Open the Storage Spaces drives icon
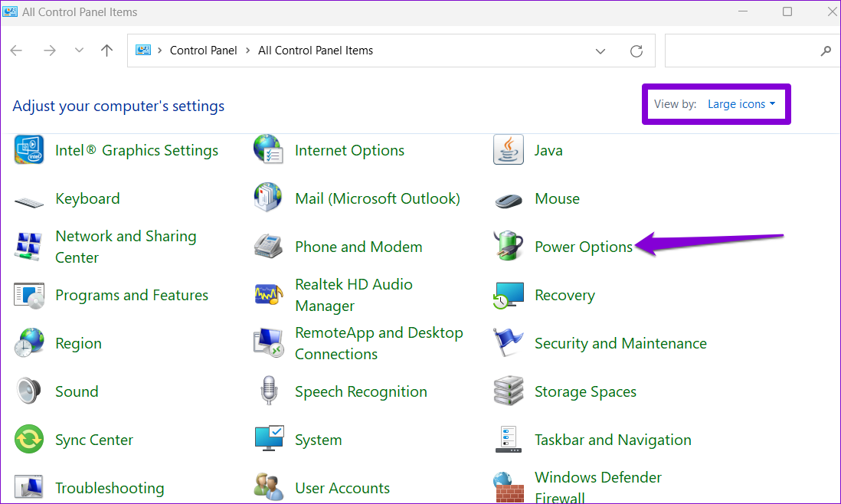Viewport: 841px width, 504px height. (x=508, y=391)
